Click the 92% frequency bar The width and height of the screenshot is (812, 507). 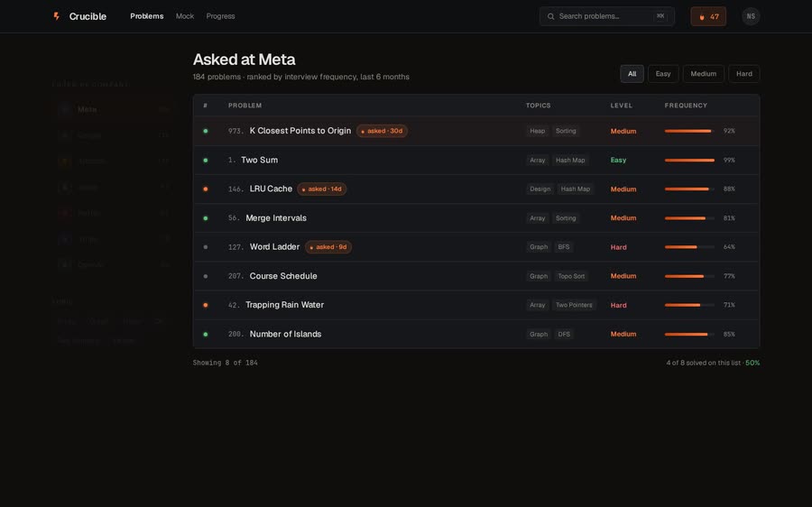coord(689,131)
